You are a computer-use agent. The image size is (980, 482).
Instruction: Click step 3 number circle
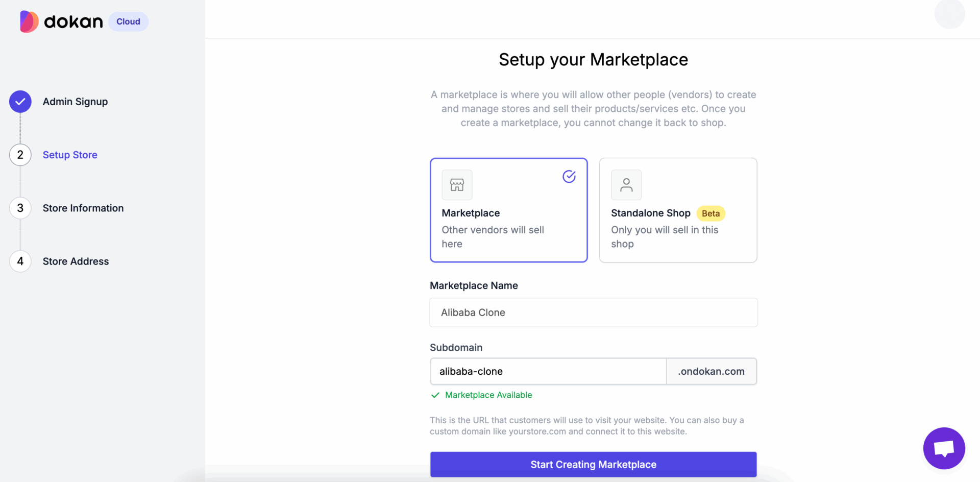[x=20, y=208]
